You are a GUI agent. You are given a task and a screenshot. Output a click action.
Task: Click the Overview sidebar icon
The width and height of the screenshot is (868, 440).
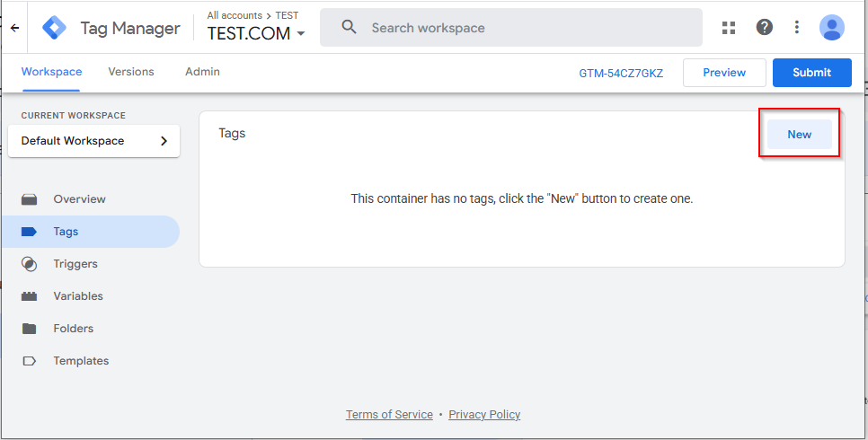(x=30, y=199)
